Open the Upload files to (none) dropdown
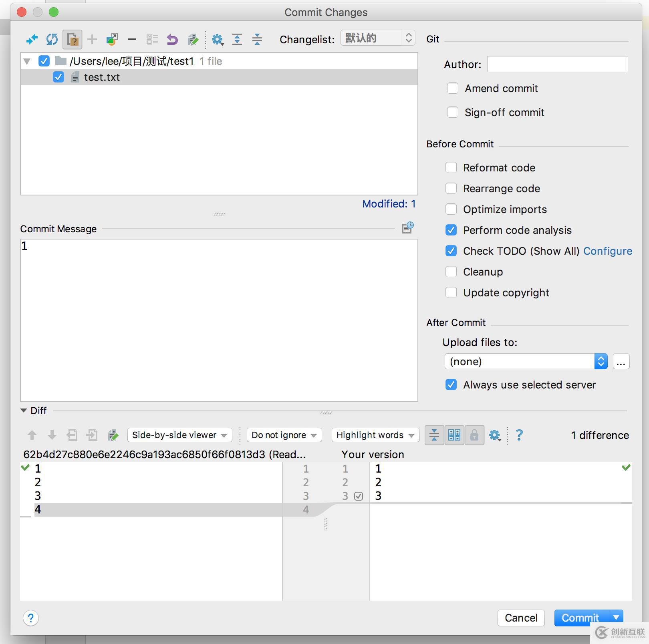This screenshot has height=644, width=649. (526, 361)
